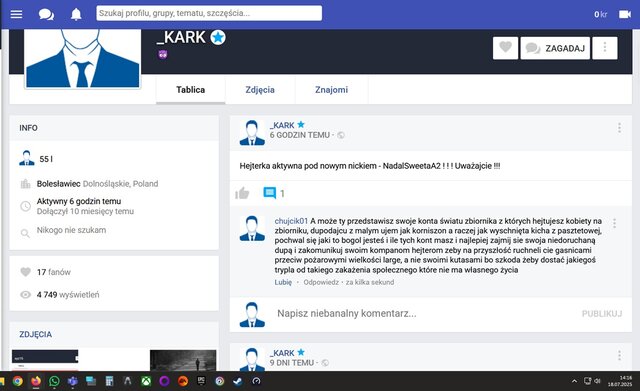Open the dark photo thumbnail in ZDJĘCIA
This screenshot has height=391, width=640.
[x=183, y=360]
